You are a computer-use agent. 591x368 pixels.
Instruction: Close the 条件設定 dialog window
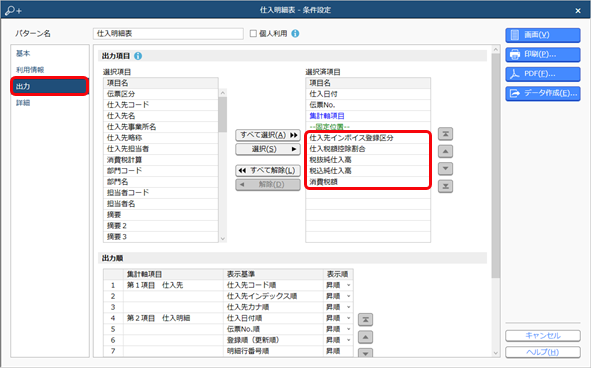[578, 11]
